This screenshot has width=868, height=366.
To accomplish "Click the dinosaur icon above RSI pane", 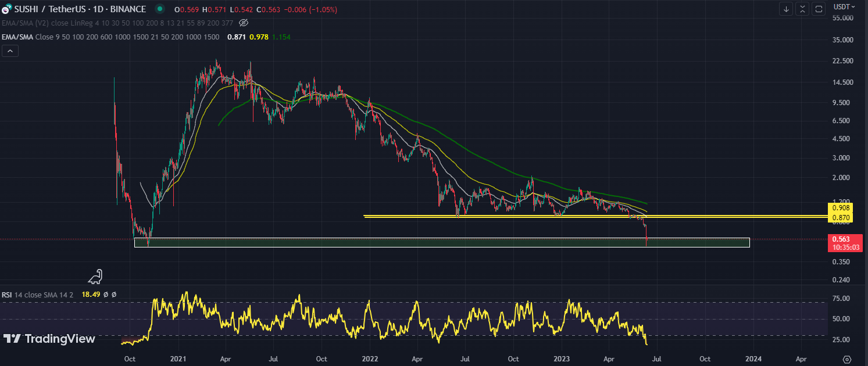I will (96, 276).
